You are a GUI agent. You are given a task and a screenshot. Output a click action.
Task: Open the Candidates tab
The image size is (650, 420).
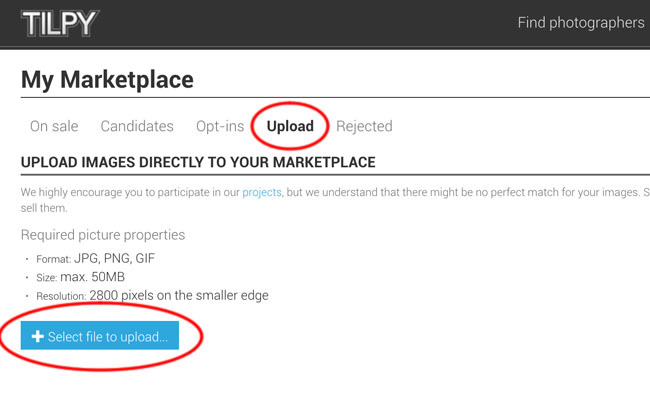point(137,126)
